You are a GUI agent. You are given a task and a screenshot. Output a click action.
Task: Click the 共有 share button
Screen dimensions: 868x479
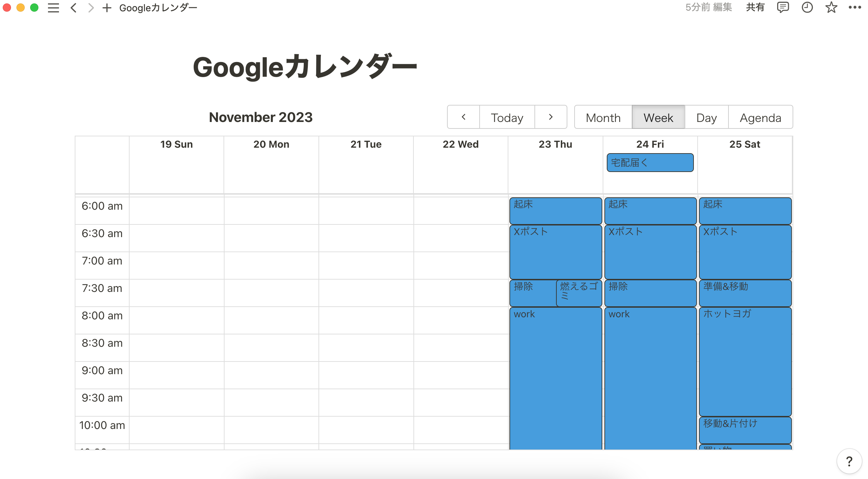tap(755, 7)
